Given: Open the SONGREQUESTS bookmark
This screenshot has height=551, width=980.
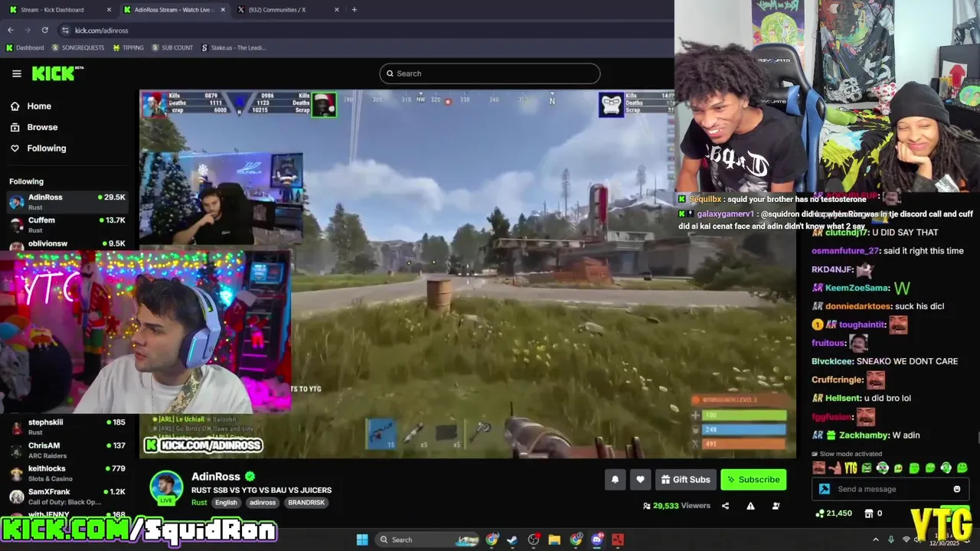Looking at the screenshot, I should (x=78, y=47).
